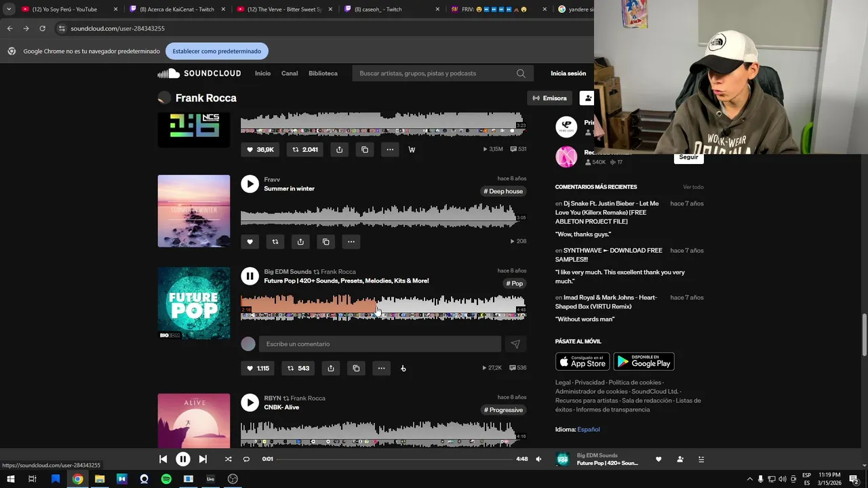The width and height of the screenshot is (868, 488).
Task: Seek within Summer in winter waveform
Action: pos(383,216)
